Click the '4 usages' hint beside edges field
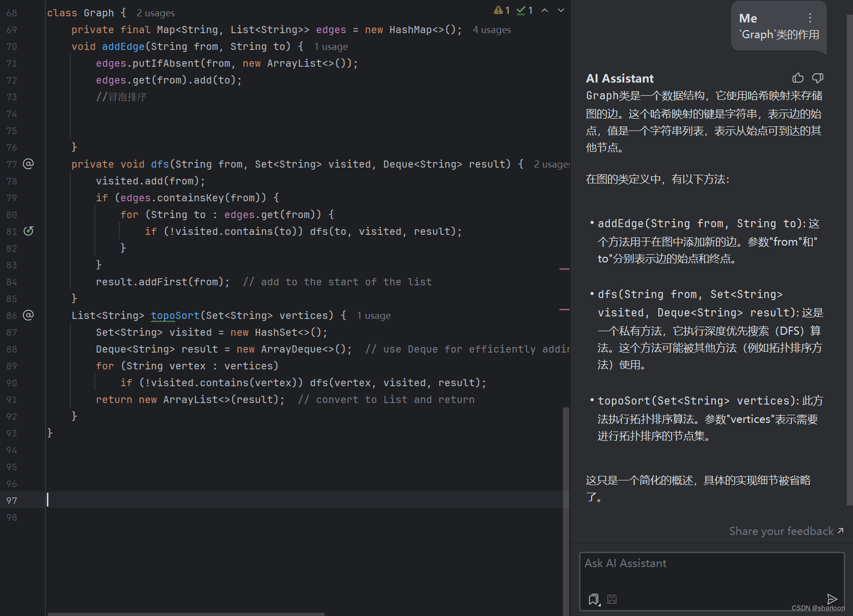The width and height of the screenshot is (853, 616). tap(492, 30)
